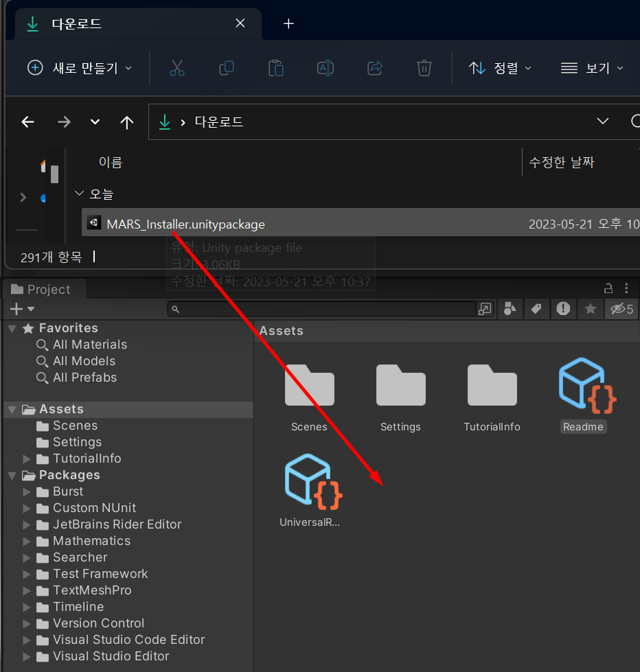This screenshot has height=672, width=640.
Task: Open the 정렬 sort dropdown
Action: [501, 68]
